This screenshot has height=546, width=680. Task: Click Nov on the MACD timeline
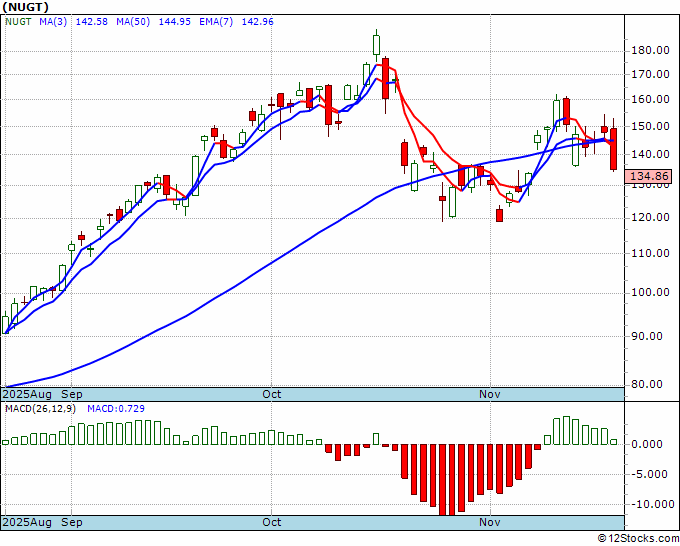pyautogui.click(x=490, y=522)
